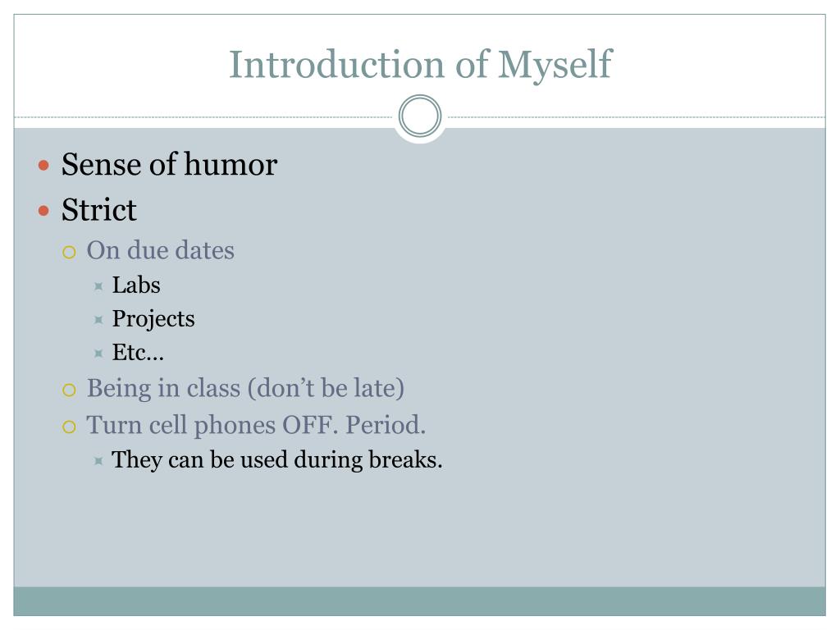Click the hollow bullet before 'Turn cell phones OFF'
840x630 pixels.
click(x=69, y=427)
